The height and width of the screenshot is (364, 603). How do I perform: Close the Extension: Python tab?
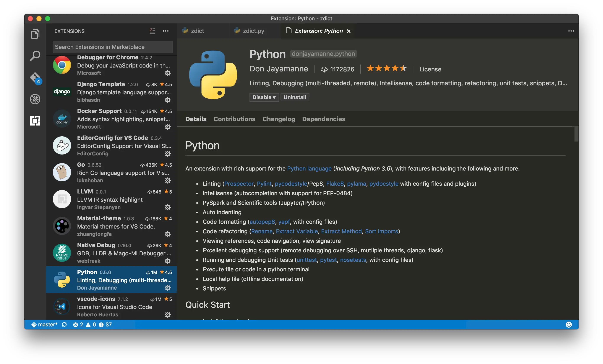tap(349, 31)
